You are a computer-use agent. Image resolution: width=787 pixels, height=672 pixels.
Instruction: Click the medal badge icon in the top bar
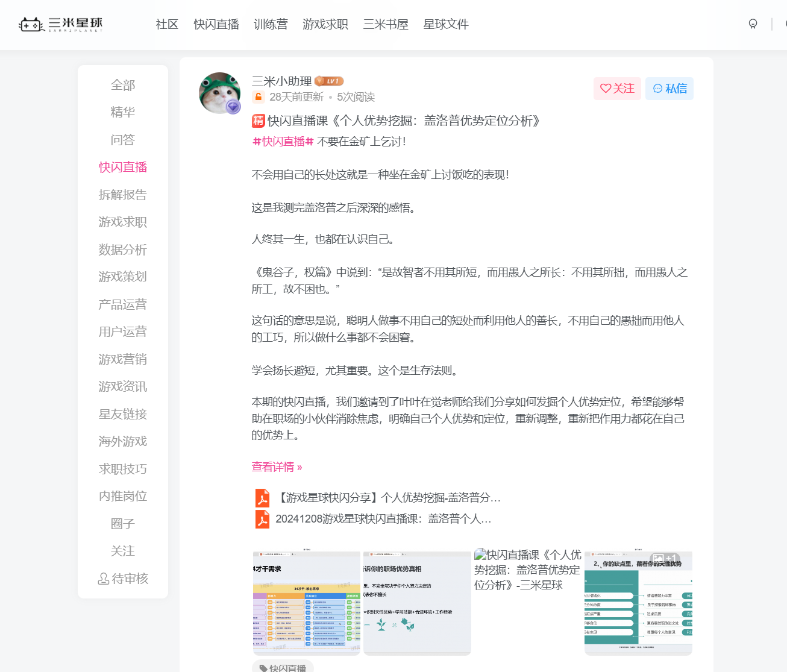coord(753,24)
